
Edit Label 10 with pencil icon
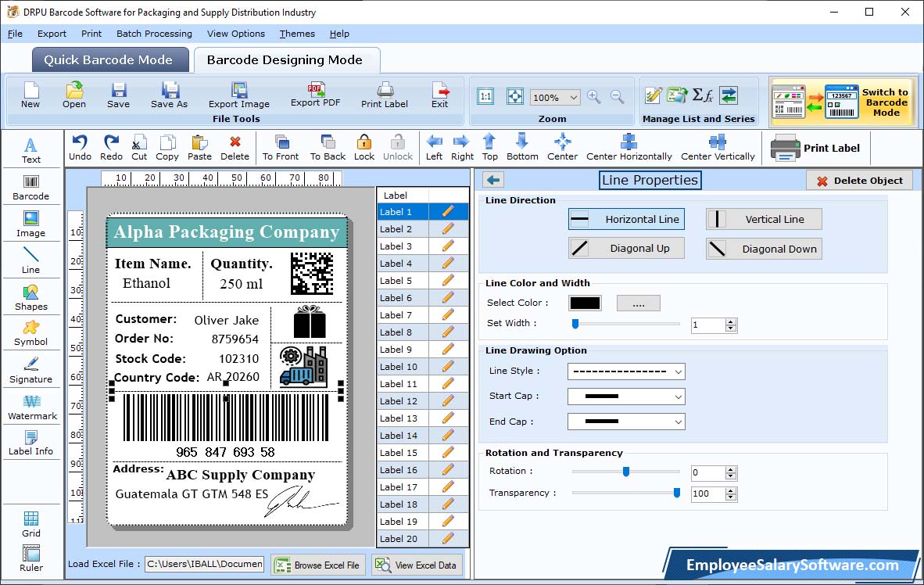(x=448, y=367)
